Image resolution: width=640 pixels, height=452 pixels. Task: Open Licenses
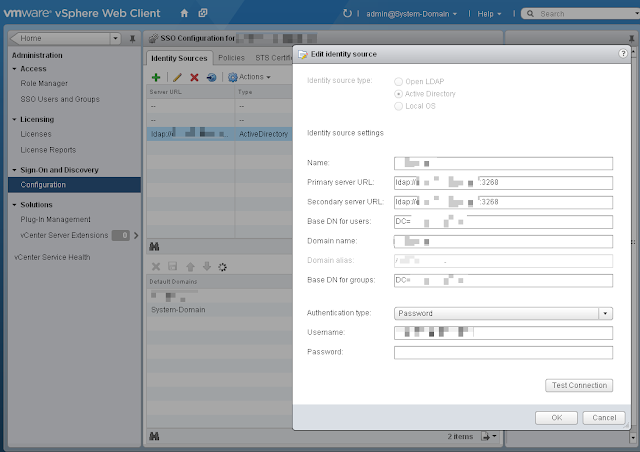click(36, 134)
